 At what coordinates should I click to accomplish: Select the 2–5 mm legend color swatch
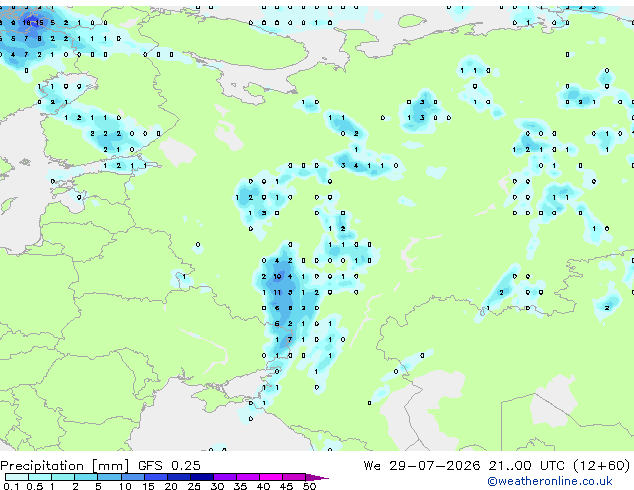point(86,477)
